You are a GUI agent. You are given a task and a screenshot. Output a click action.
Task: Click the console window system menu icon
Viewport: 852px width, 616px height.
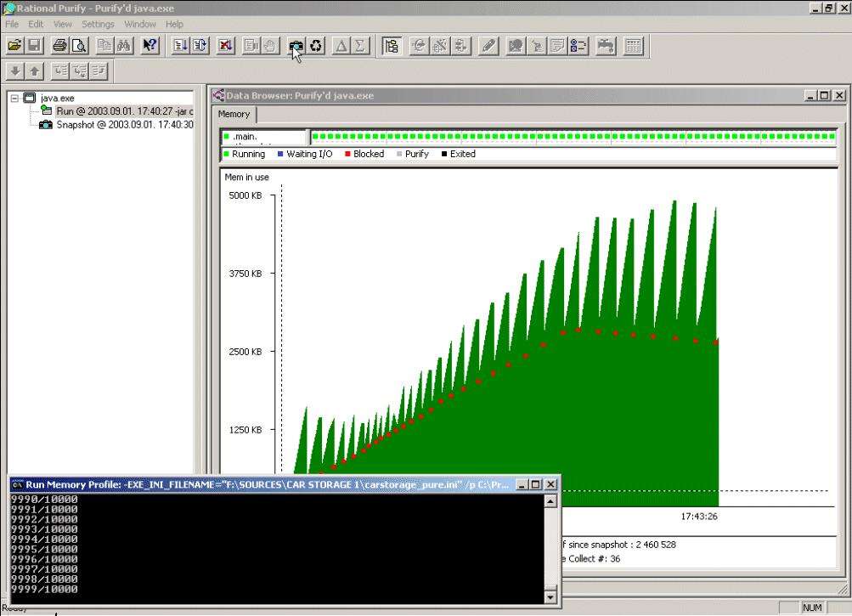[17, 484]
